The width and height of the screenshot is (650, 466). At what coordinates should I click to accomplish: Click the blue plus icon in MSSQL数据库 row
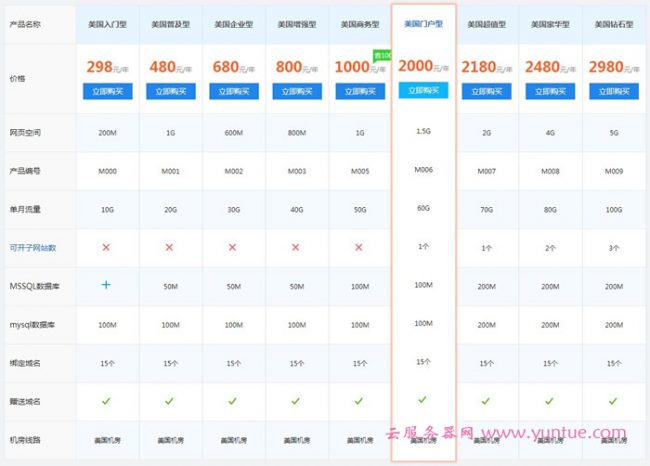107,284
